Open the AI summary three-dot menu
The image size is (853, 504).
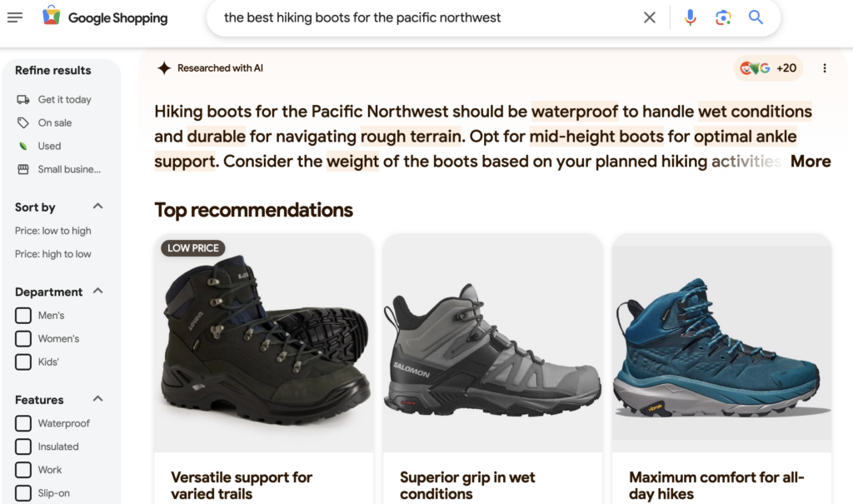click(826, 68)
